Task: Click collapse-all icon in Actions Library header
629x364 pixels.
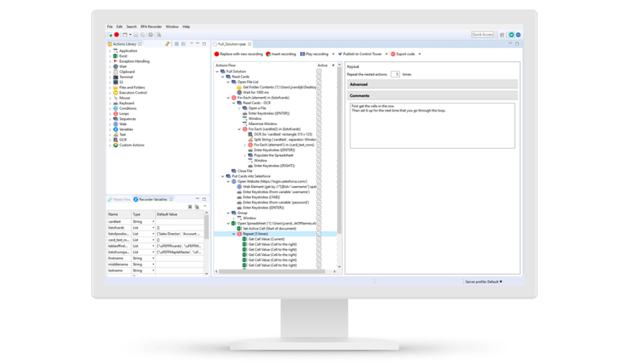Action: click(183, 44)
